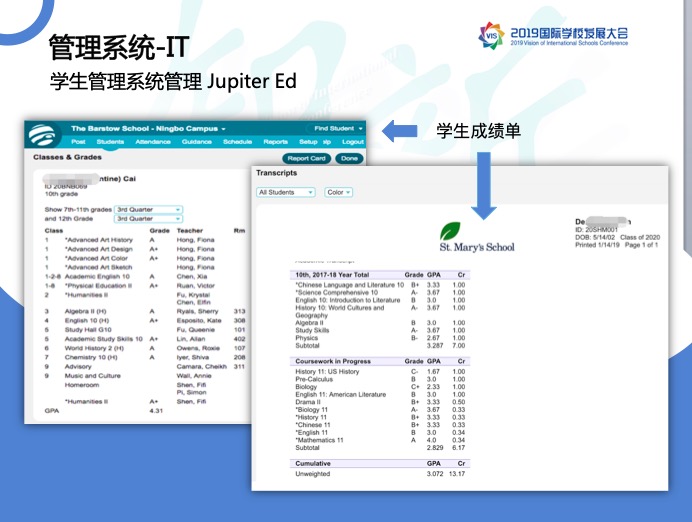Click the Mathematics 11 course row
Screen dimensions: 692x522
click(380, 440)
